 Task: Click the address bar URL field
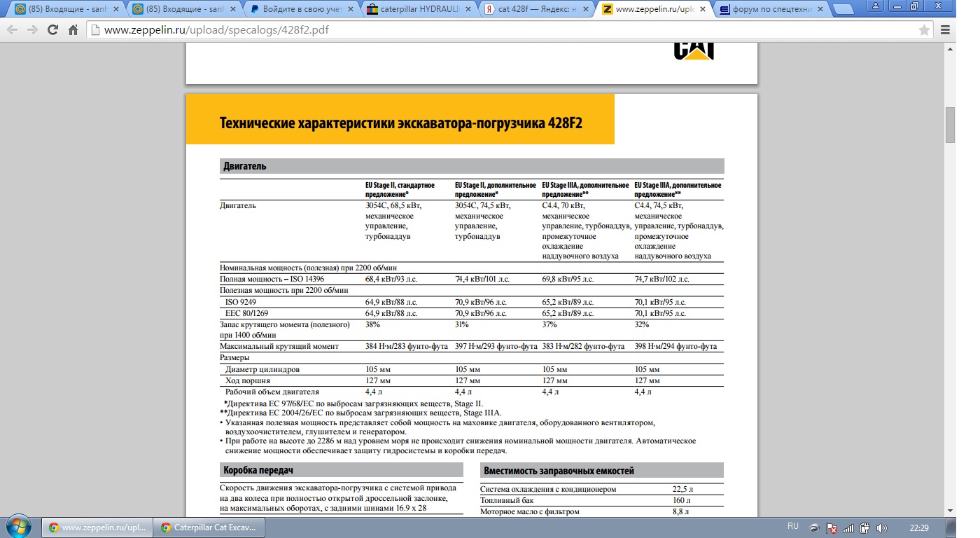point(490,30)
